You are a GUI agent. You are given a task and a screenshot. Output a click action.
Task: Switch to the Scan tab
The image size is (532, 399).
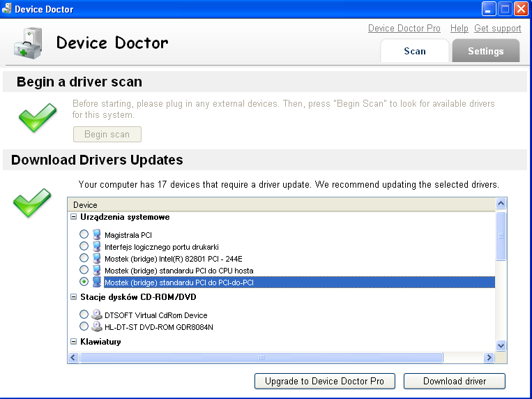point(415,51)
